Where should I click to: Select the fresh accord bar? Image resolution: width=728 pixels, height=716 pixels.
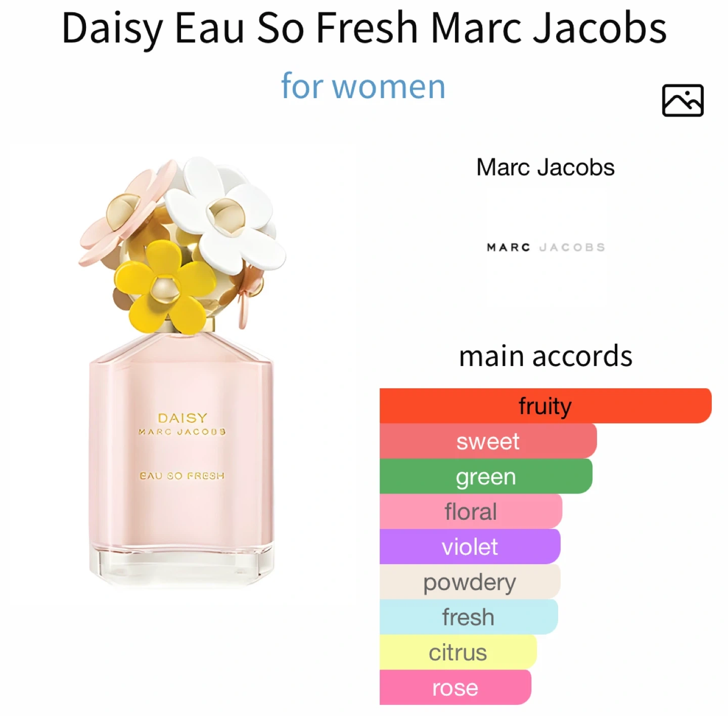[468, 617]
